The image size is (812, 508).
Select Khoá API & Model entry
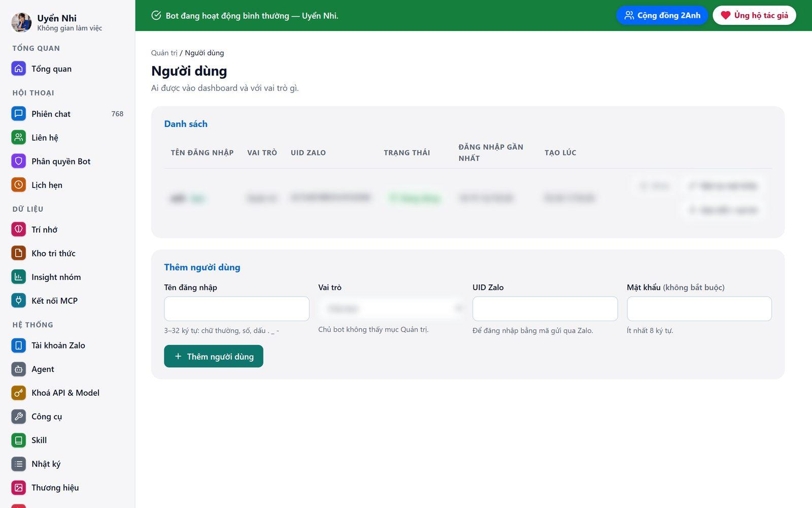coord(67,393)
